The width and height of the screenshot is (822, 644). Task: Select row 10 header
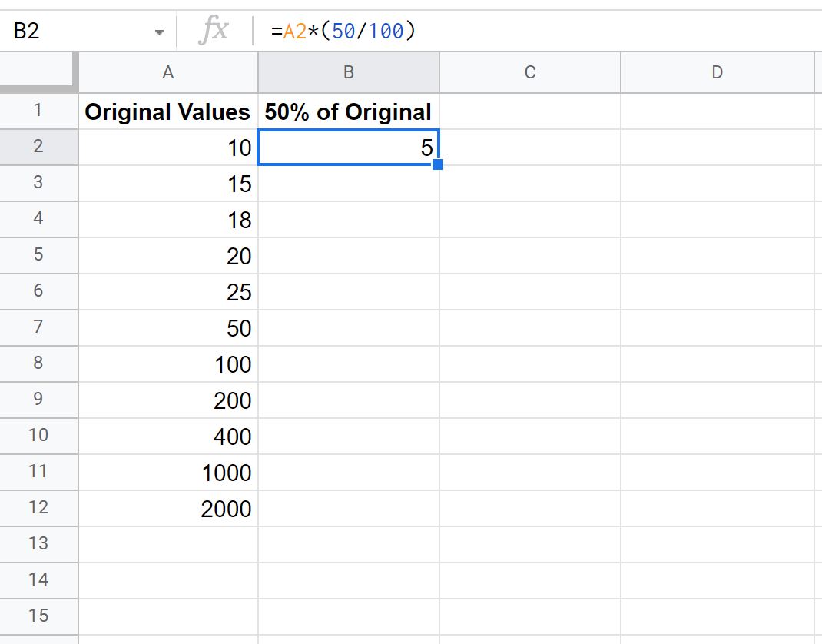pos(38,436)
